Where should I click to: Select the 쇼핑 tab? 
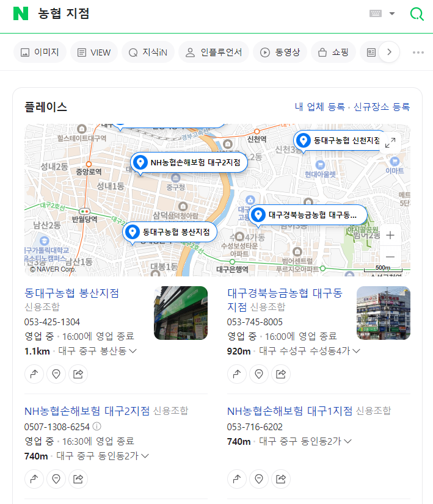click(x=333, y=52)
